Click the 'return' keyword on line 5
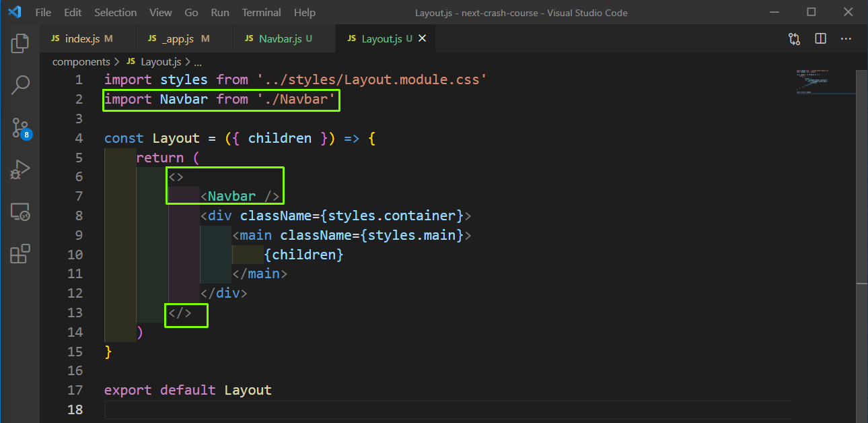868x423 pixels. tap(160, 158)
